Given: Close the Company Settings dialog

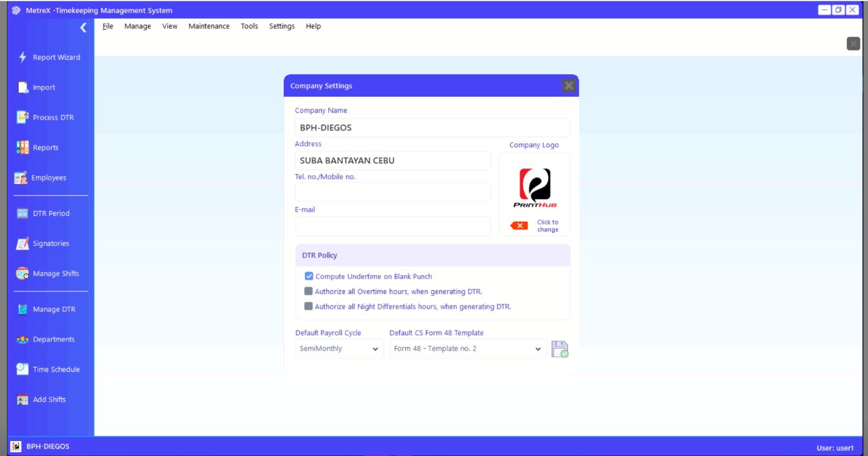Looking at the screenshot, I should point(568,85).
